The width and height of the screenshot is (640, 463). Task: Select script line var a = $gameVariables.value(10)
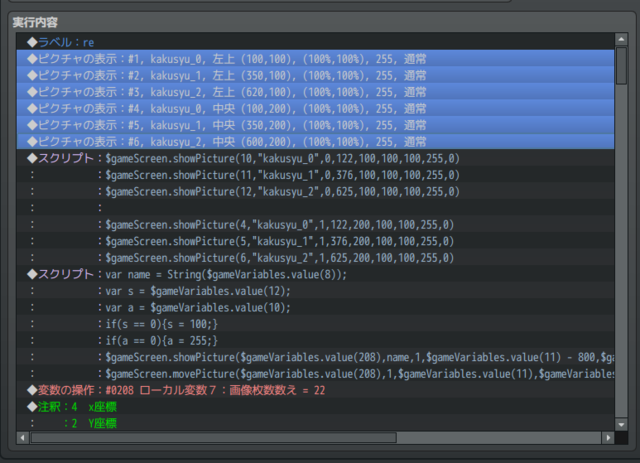tap(315, 307)
